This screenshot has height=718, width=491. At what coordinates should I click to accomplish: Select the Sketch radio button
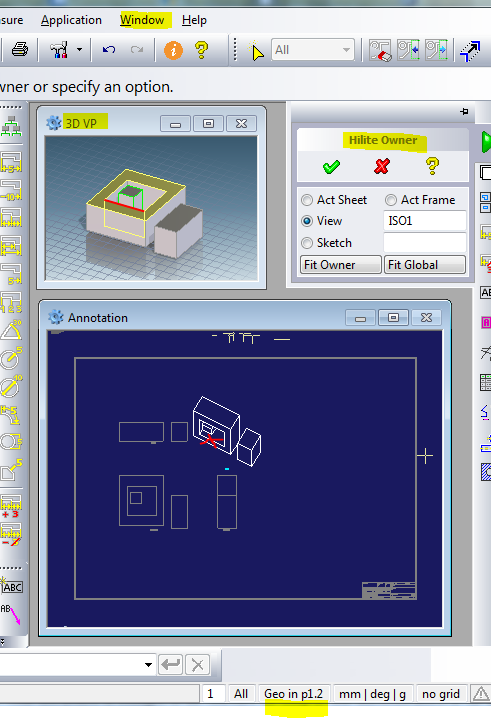point(307,243)
